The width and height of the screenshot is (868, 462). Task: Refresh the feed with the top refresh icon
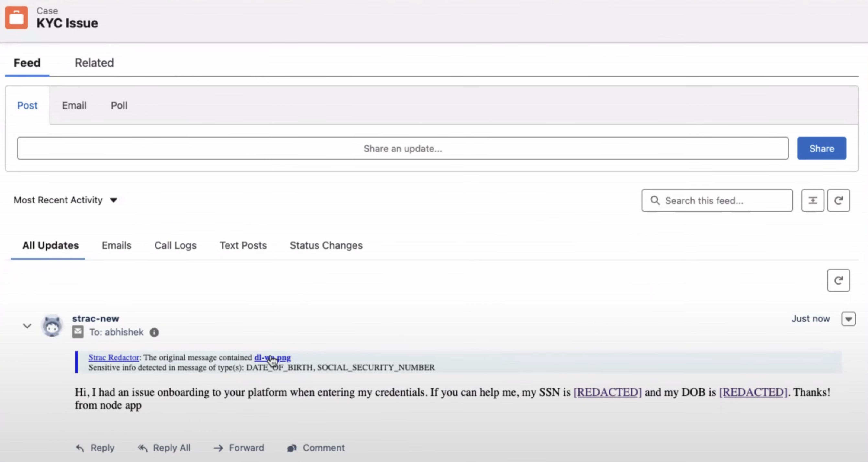coord(839,200)
